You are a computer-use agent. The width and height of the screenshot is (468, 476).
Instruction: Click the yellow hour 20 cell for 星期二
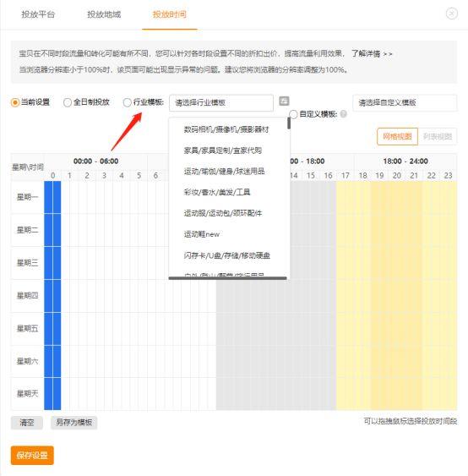click(397, 230)
